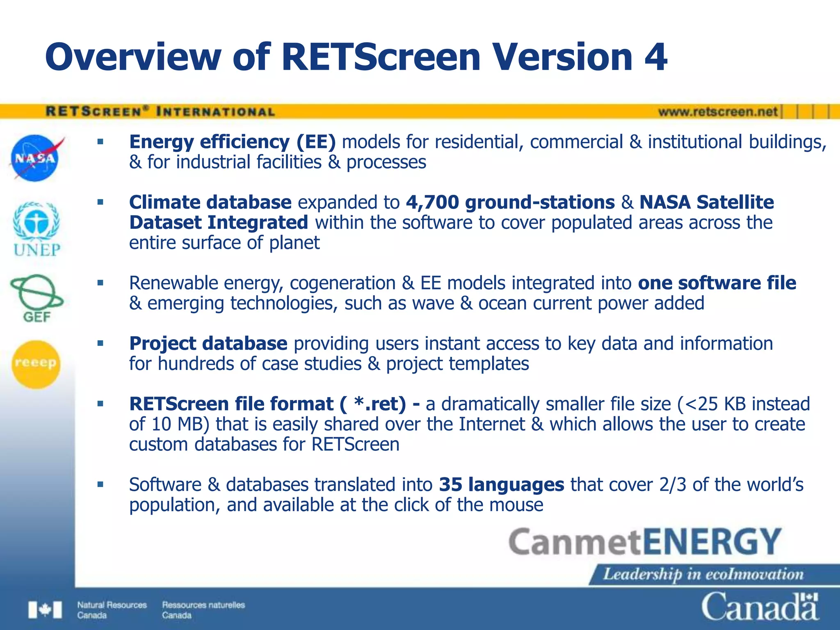Click the UNEP emblem logo
The width and height of the screenshot is (840, 630).
pos(37,230)
